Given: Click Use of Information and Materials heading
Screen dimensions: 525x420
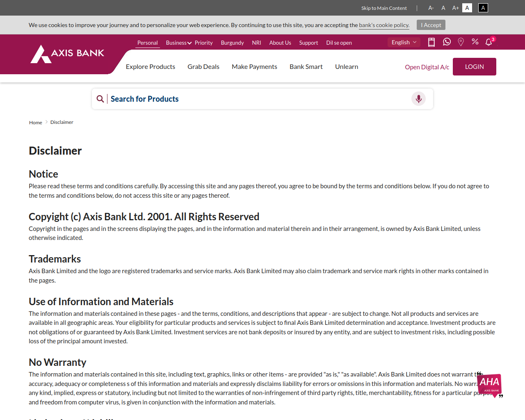Looking at the screenshot, I should [x=101, y=301].
